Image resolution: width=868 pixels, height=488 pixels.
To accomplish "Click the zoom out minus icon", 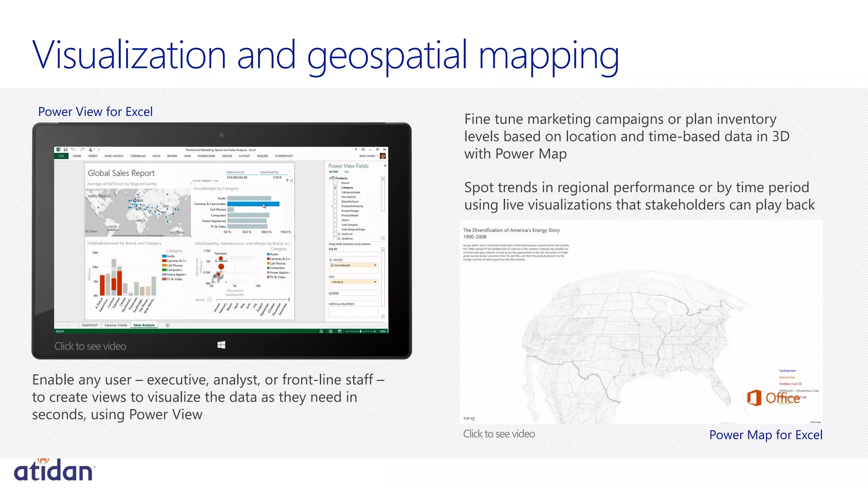I will 347,331.
